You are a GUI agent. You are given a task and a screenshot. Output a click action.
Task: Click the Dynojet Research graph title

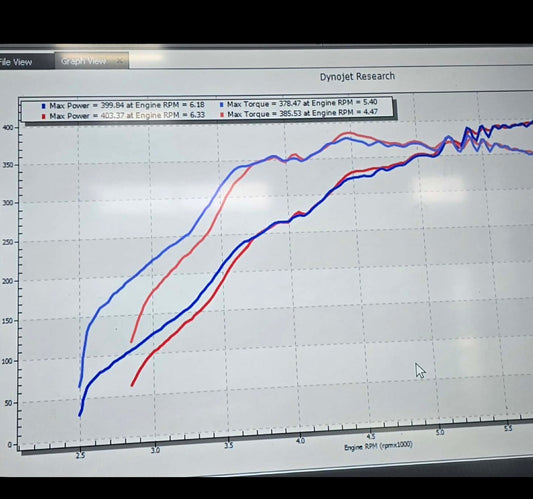pos(357,76)
